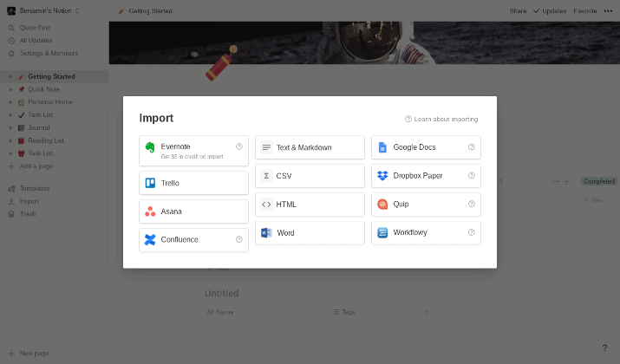Click Favorite in top bar
This screenshot has width=620, height=364.
tap(585, 11)
